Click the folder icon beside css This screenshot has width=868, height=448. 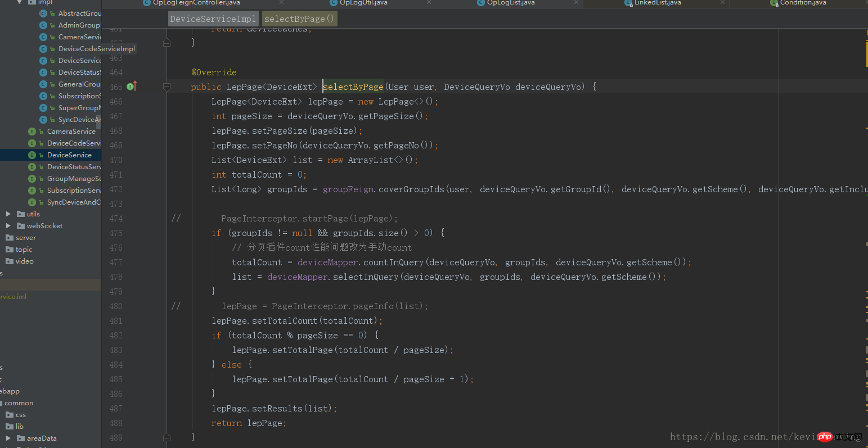click(x=10, y=414)
